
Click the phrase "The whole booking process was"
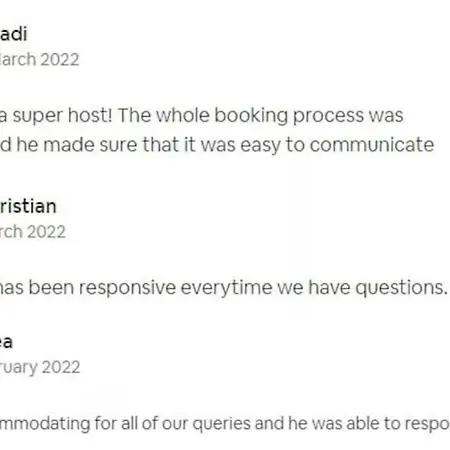tap(260, 116)
